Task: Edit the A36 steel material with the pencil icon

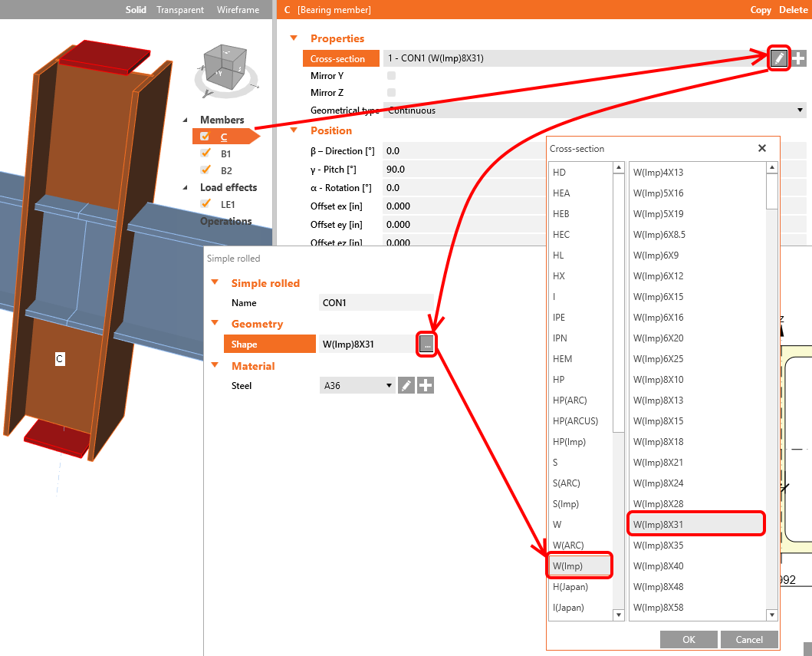Action: click(x=406, y=385)
